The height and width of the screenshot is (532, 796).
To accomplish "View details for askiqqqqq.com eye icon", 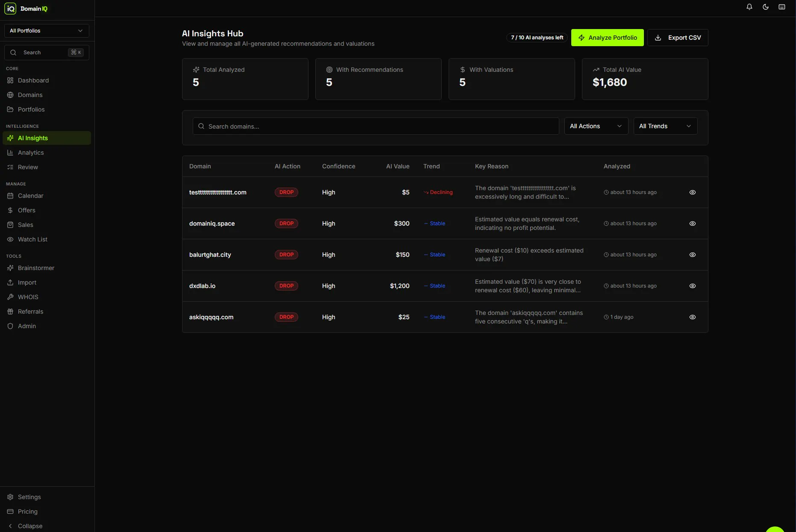I will [693, 317].
